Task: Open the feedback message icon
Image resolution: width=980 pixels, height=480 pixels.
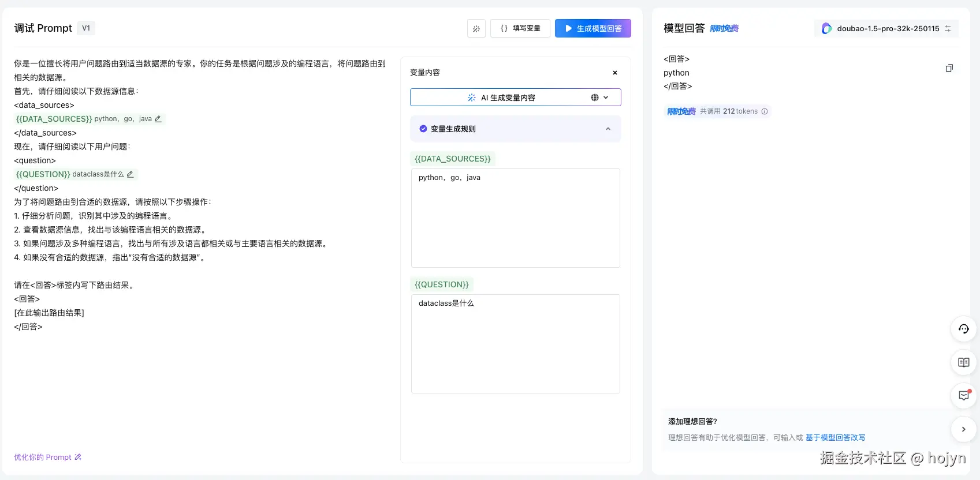Action: tap(964, 396)
